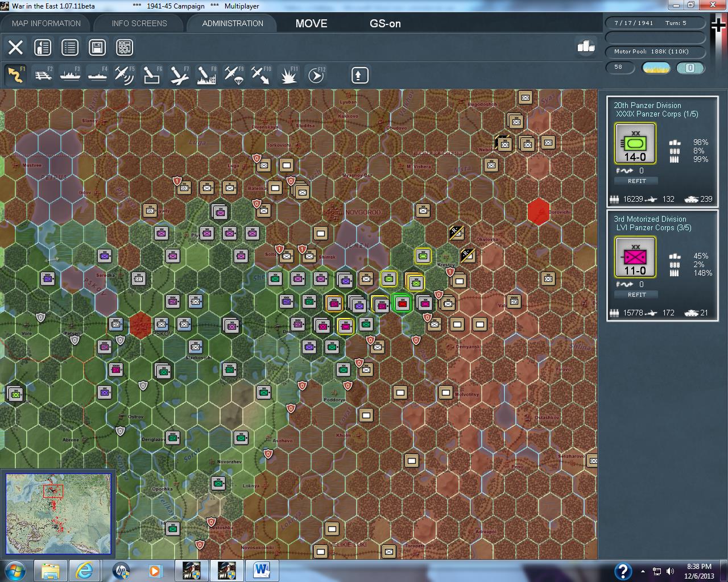Open 3rd Motorized Division unit details link
728x582 pixels.
point(650,219)
